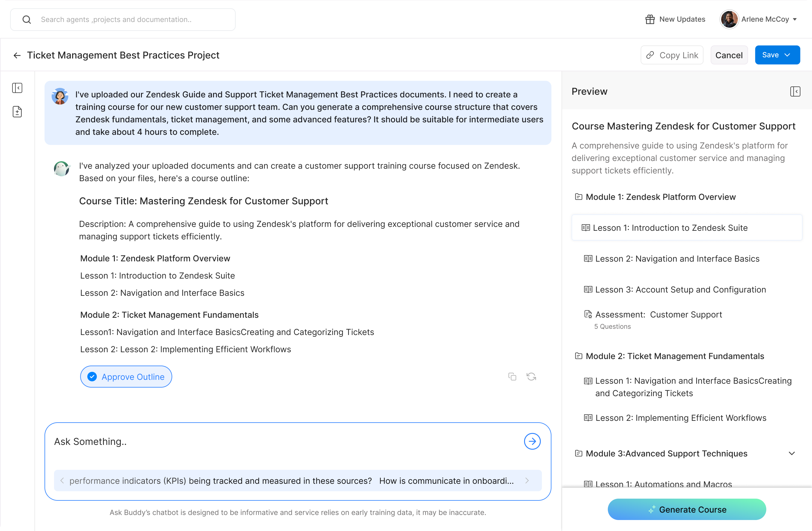Viewport: 812px width, 531px height.
Task: Click the search magnifier icon
Action: 27,20
